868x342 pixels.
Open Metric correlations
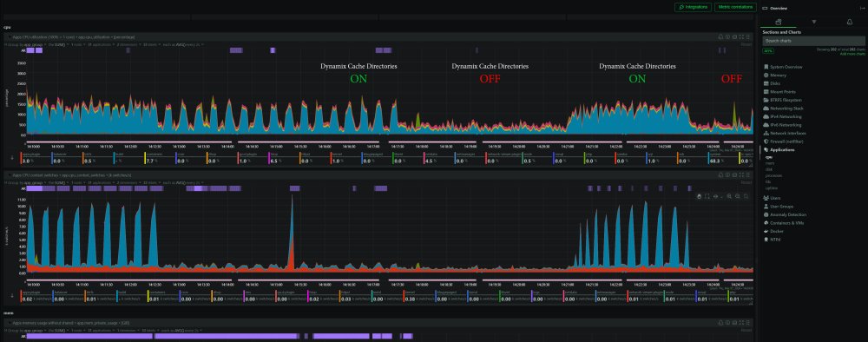coord(735,7)
